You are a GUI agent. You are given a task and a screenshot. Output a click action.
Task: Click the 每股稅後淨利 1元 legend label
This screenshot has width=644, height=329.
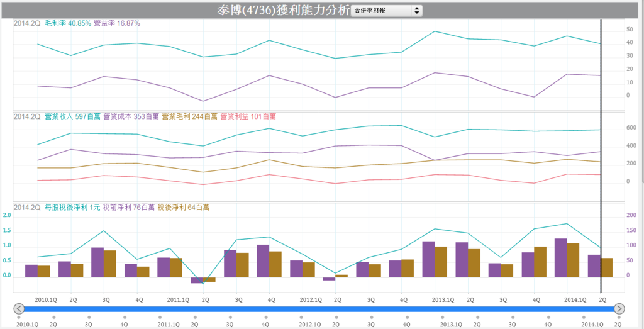pos(72,208)
